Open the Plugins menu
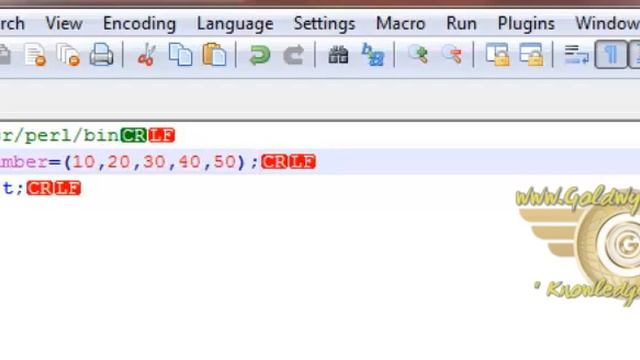This screenshot has width=640, height=360. pos(526,23)
